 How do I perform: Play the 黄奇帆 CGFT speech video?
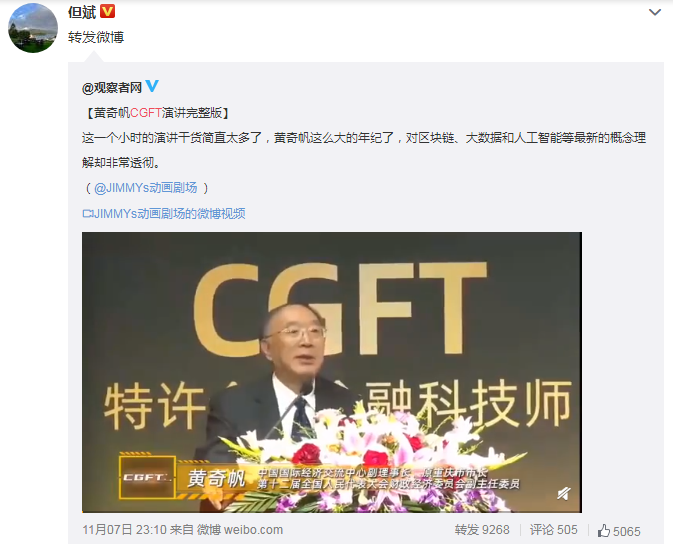[x=332, y=372]
